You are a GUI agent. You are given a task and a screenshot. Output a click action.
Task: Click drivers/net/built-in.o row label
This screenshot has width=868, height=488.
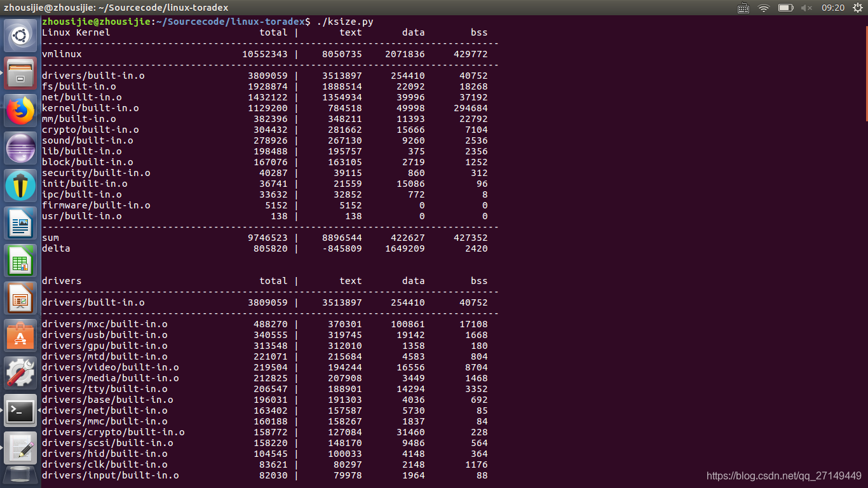pos(105,410)
